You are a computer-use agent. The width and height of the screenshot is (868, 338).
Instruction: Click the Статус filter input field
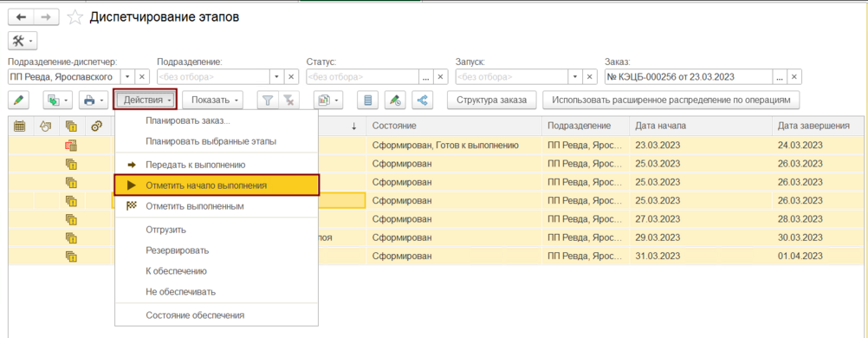(x=363, y=76)
